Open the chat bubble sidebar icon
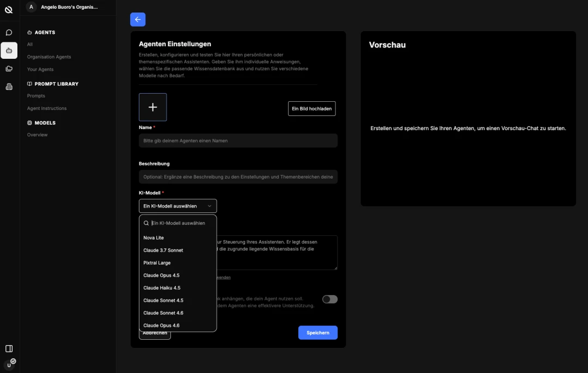 click(x=9, y=33)
